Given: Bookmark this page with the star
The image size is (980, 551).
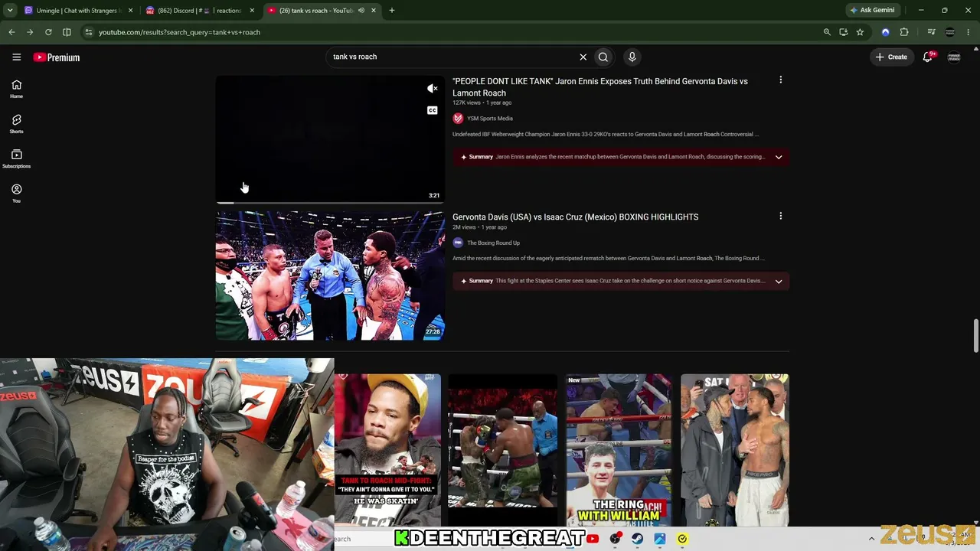Looking at the screenshot, I should [860, 32].
